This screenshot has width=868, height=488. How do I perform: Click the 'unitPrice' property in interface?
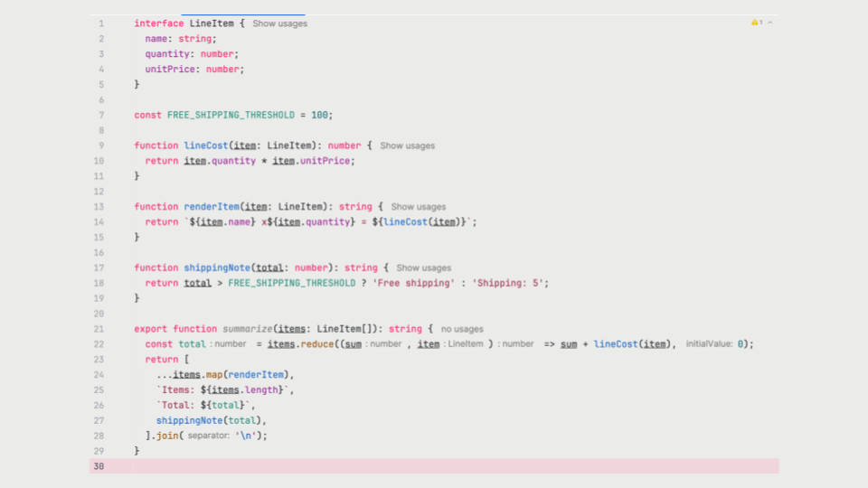tap(170, 70)
